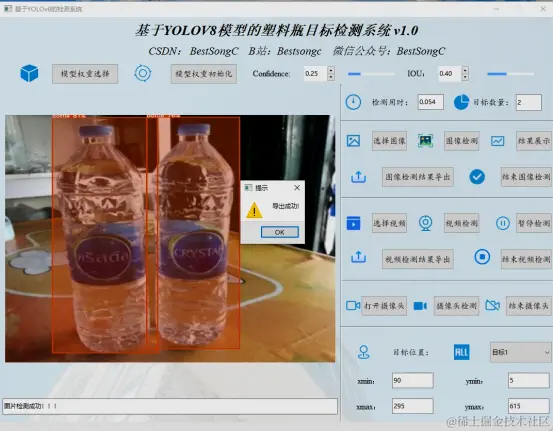Screen dimensions: 554x432
Task: Click the circular target initialize icon
Action: tap(143, 73)
